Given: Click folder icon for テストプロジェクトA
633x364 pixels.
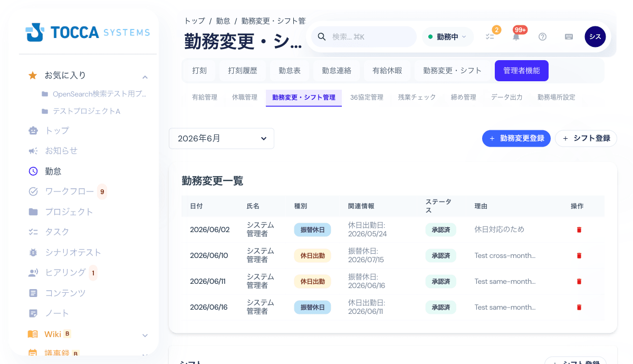Looking at the screenshot, I should pyautogui.click(x=45, y=111).
